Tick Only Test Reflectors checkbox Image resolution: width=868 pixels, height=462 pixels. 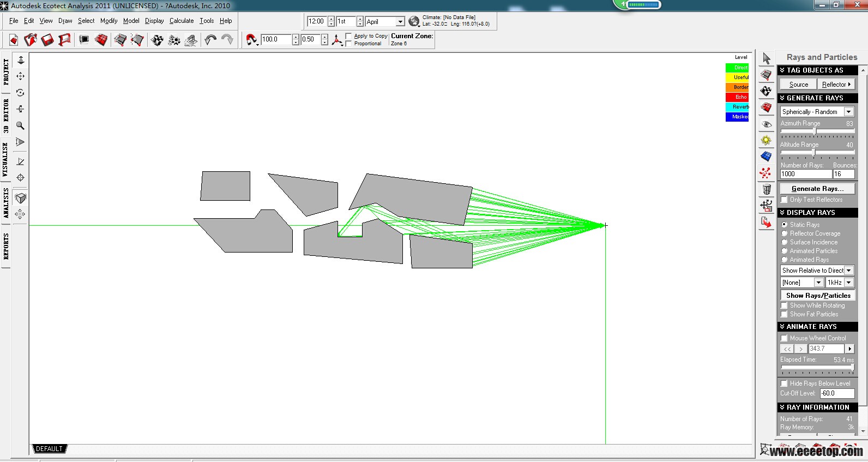(x=784, y=200)
